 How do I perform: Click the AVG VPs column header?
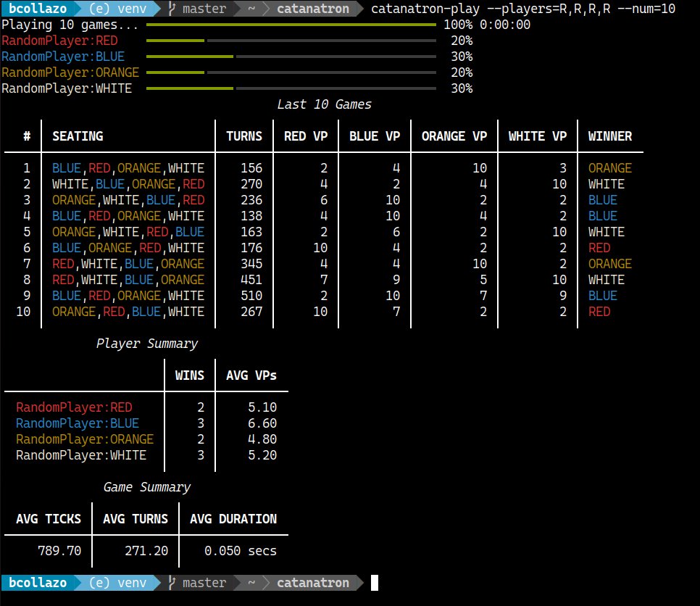coord(251,375)
